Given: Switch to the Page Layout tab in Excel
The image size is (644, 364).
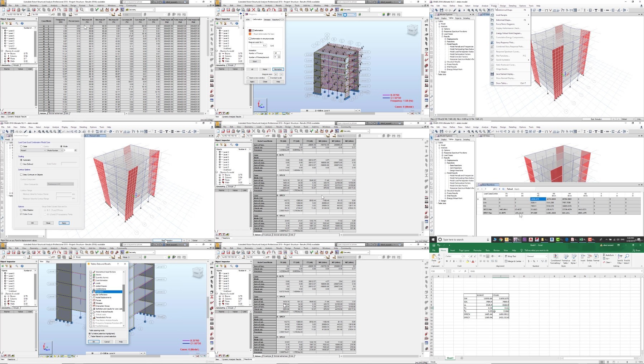Looking at the screenshot, I should pos(464,250).
